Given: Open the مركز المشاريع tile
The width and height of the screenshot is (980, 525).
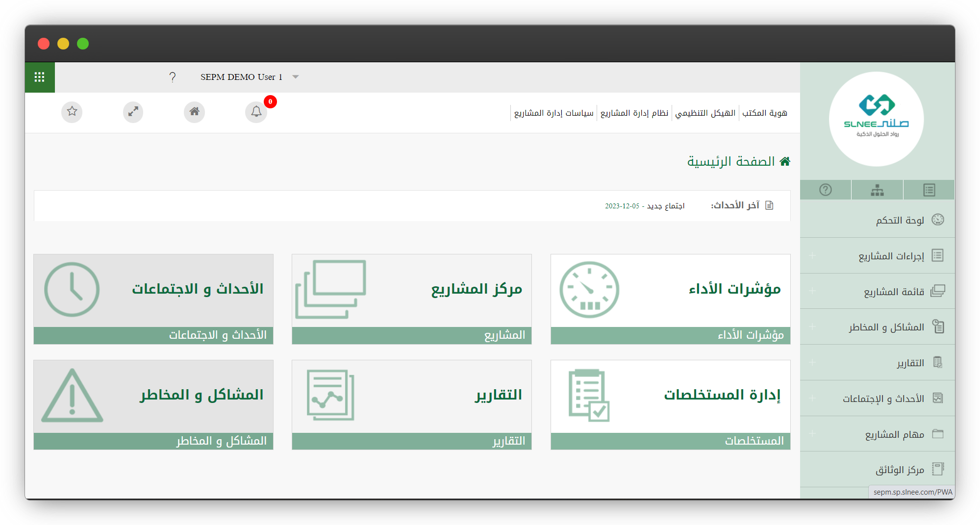Looking at the screenshot, I should (411, 299).
